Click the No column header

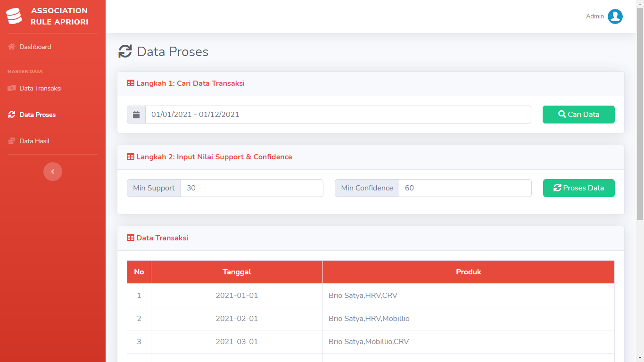point(139,272)
